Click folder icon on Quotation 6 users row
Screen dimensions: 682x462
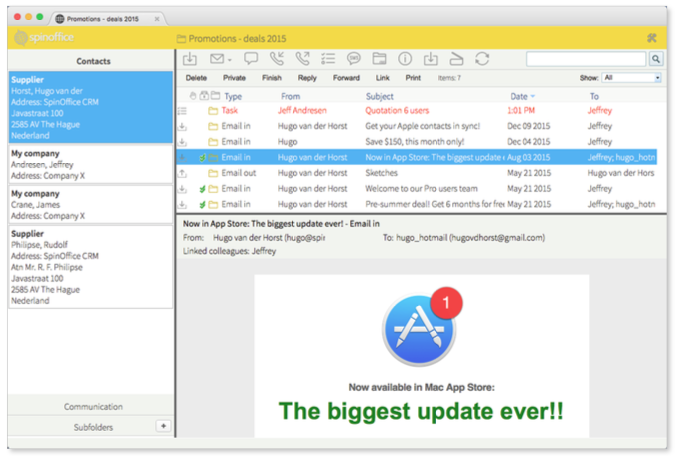click(213, 111)
